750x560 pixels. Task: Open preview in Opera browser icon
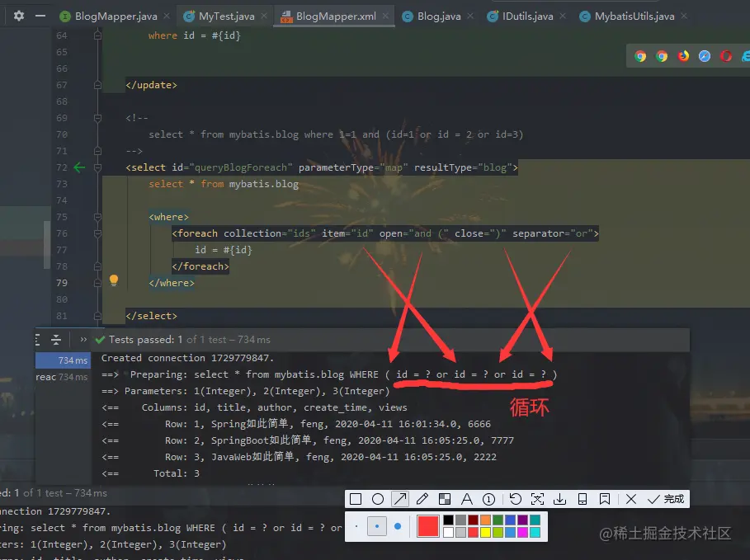[x=726, y=56]
